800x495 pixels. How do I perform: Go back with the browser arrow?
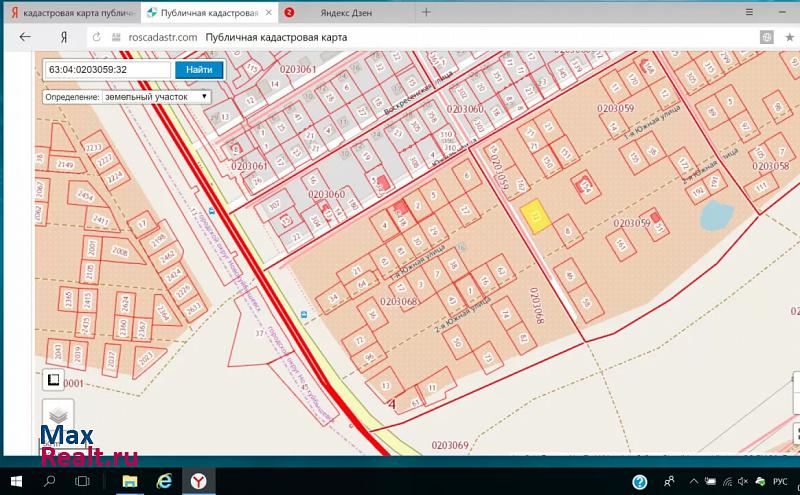(25, 37)
